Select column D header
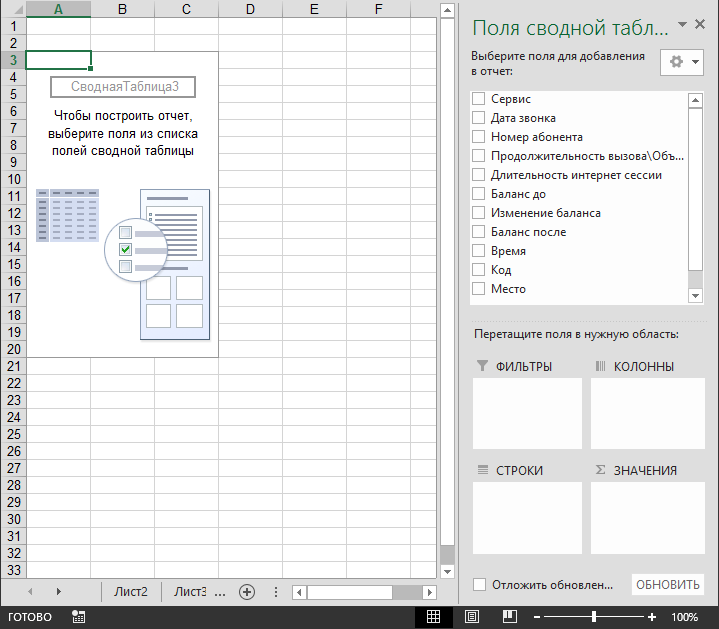719x629 pixels. [250, 9]
